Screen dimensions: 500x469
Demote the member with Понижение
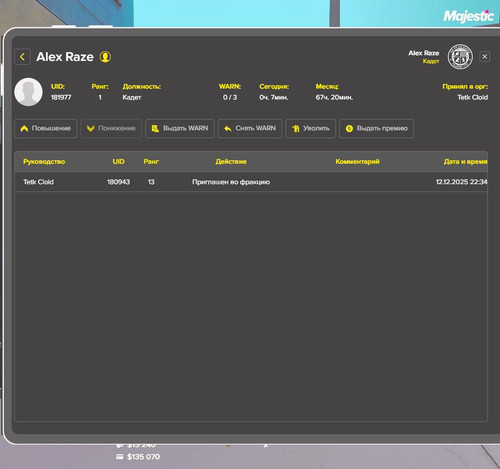click(111, 128)
